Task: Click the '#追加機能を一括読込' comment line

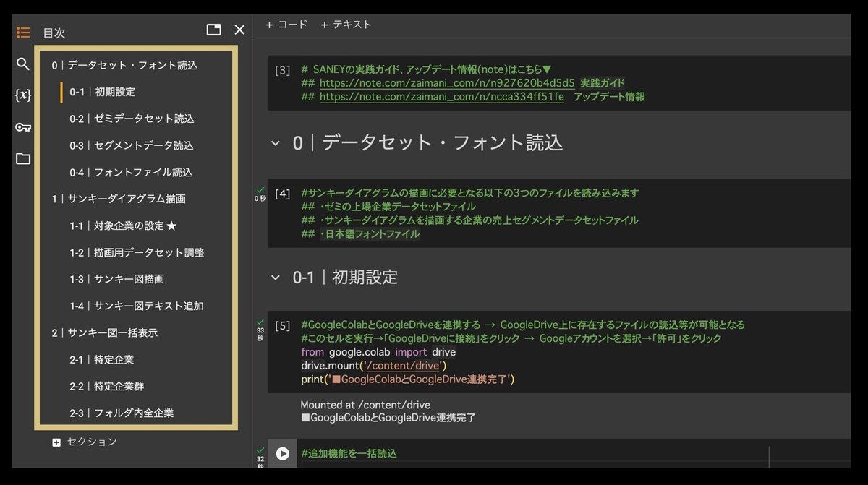Action: click(349, 454)
